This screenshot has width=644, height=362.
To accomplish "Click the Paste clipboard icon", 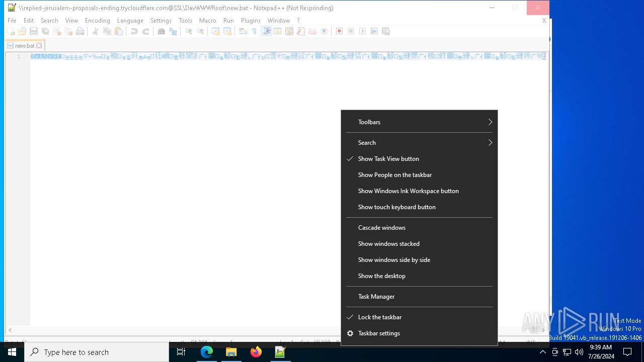I will tap(119, 31).
